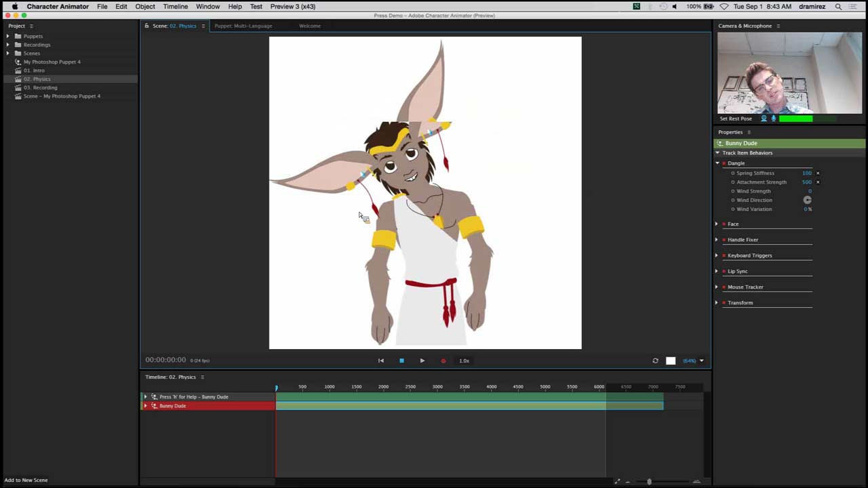Switch to the Puppet: Multi-Language tab
The width and height of the screenshot is (868, 488).
[x=243, y=26]
